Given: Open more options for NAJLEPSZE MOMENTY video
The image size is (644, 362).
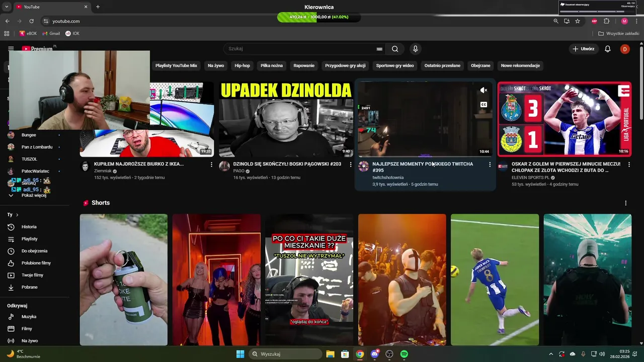Looking at the screenshot, I should [x=490, y=164].
